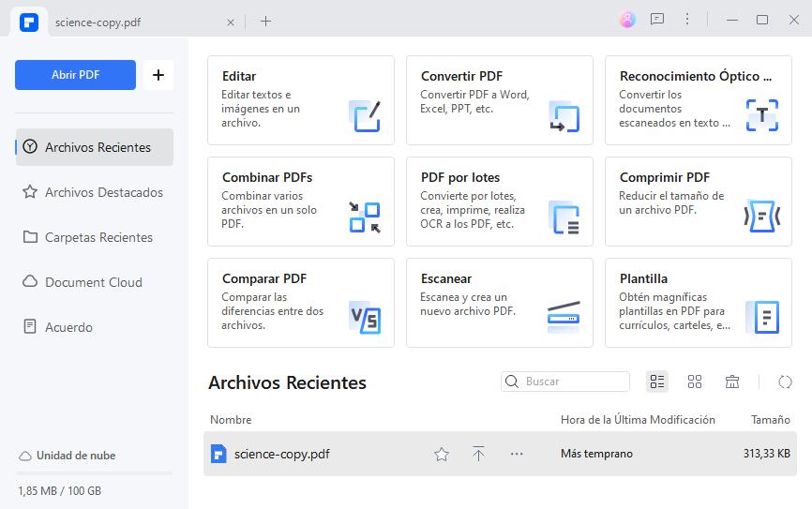The image size is (812, 509).
Task: Clear the recent files list
Action: (732, 382)
